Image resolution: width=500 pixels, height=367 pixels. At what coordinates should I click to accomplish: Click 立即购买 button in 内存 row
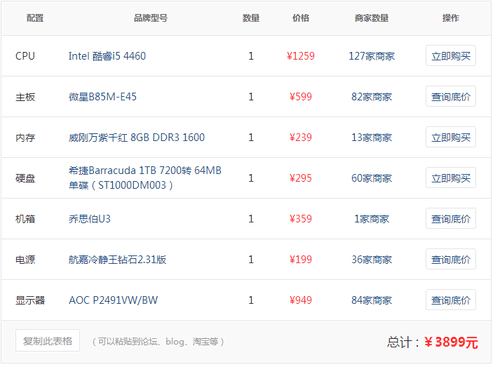[450, 137]
